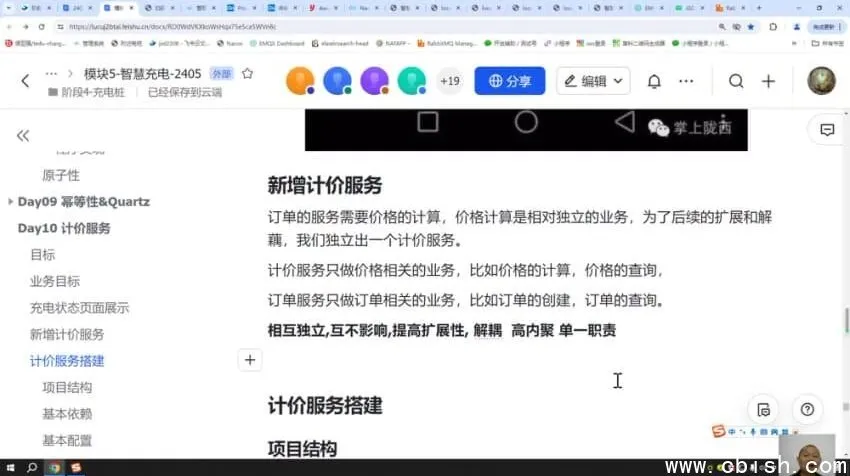Open the breadcrumb ellipsis menu
This screenshot has width=850, height=476.
coord(51,73)
